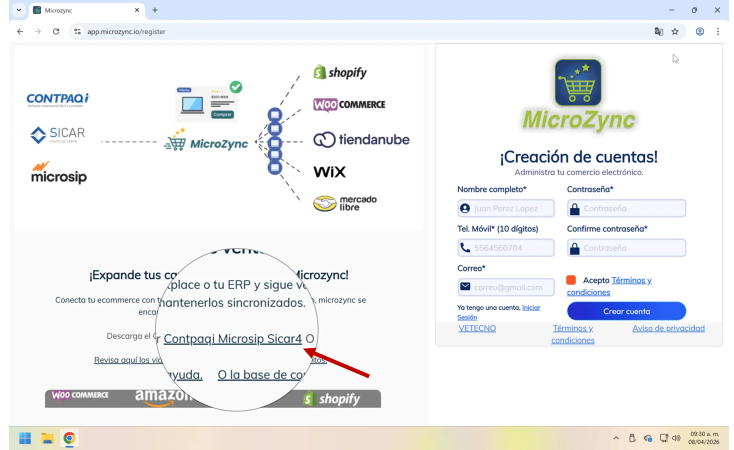Open the VETECNO footer link
The width and height of the screenshot is (734, 450).
477,328
